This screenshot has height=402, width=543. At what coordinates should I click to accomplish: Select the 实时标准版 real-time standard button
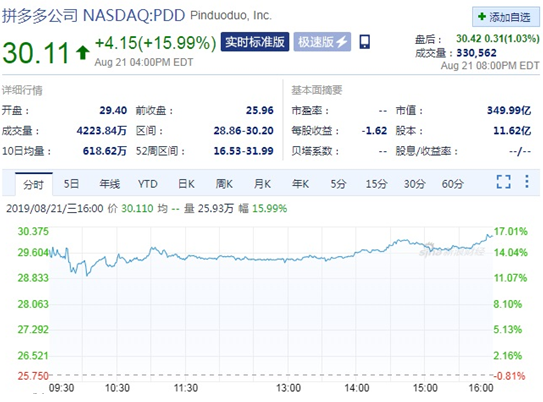click(255, 42)
